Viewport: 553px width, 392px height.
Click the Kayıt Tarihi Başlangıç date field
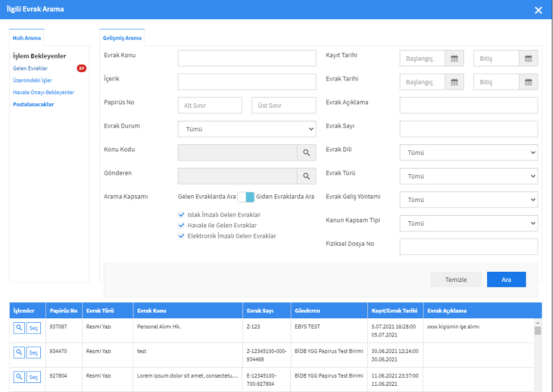[422, 58]
